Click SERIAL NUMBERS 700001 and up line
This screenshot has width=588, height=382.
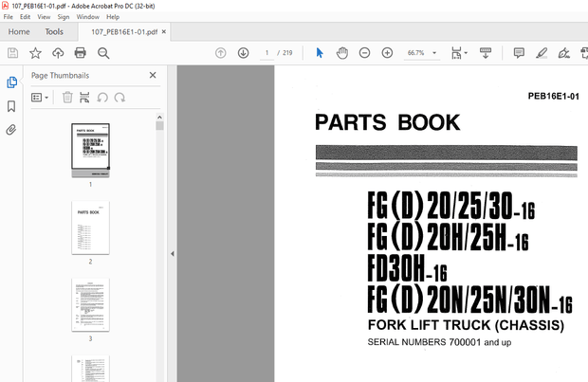point(439,342)
